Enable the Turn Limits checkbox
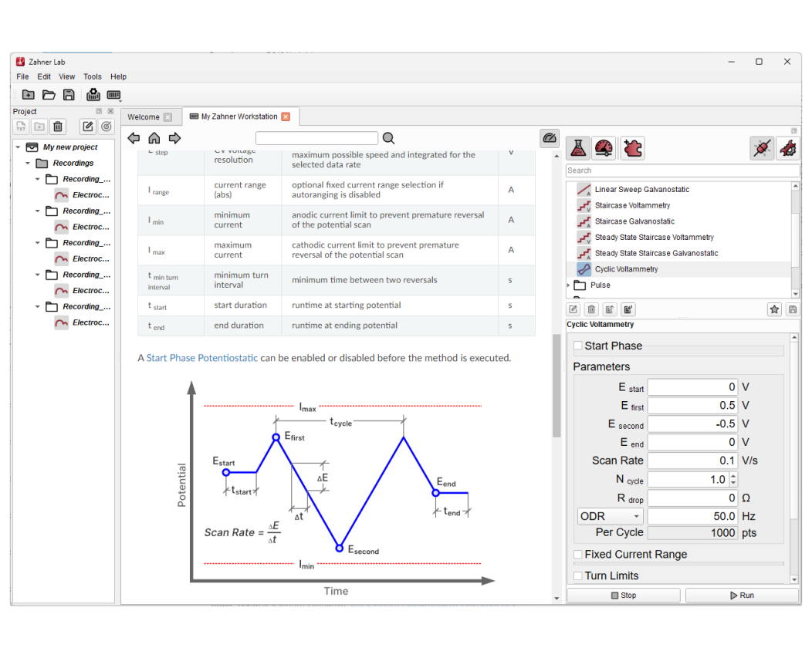Viewport: 812px width, 648px height. 578,575
